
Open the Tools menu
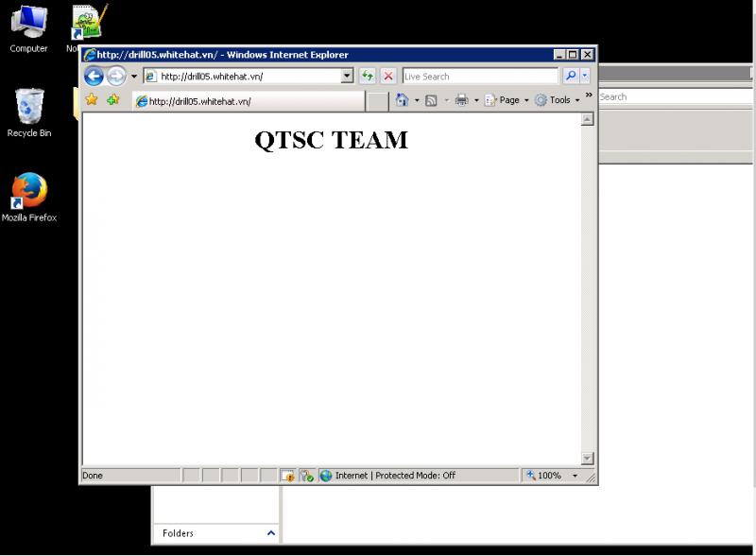pyautogui.click(x=557, y=100)
